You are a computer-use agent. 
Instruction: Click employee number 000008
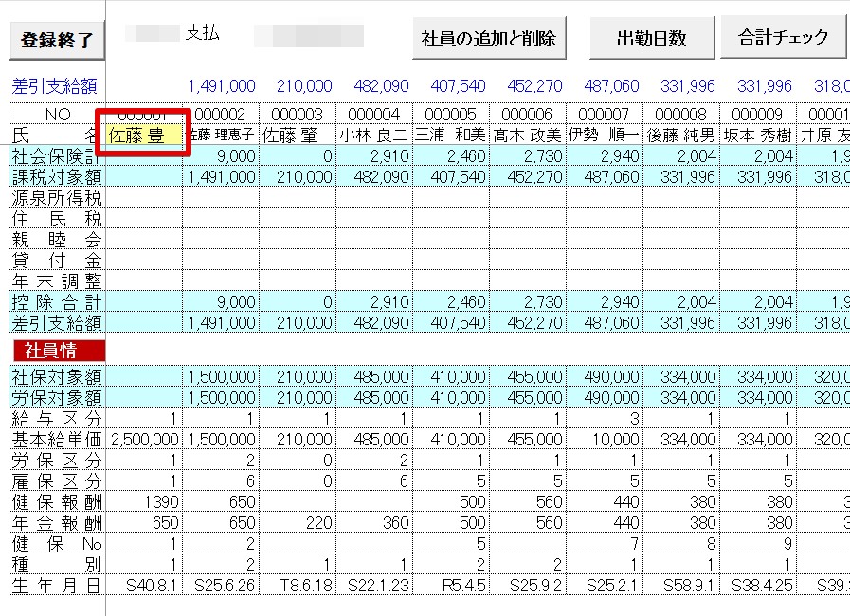[681, 114]
